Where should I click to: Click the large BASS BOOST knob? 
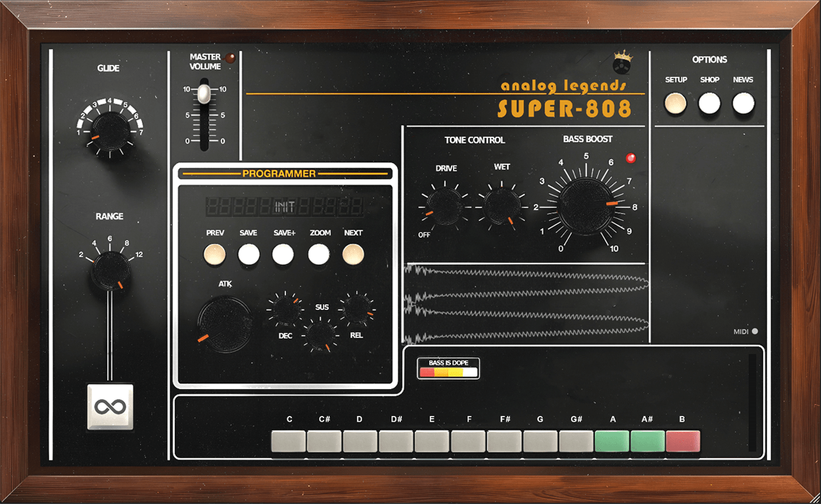[586, 206]
